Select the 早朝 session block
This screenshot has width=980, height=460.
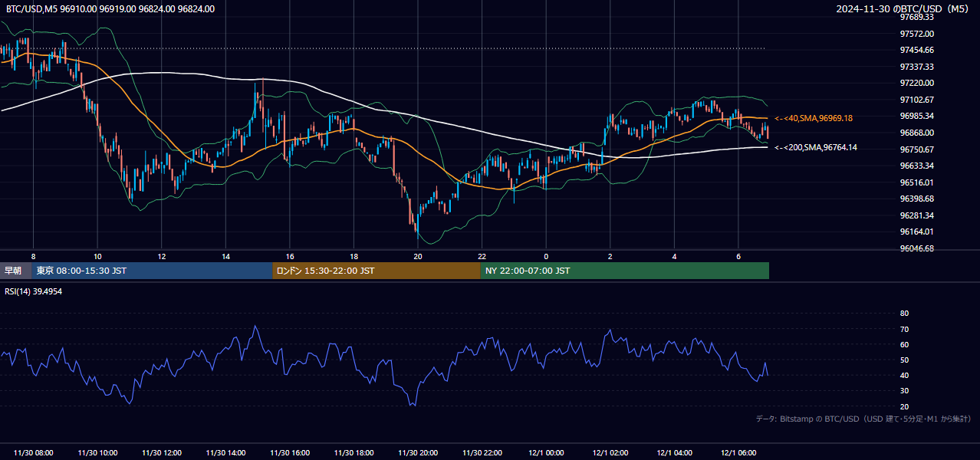point(16,271)
